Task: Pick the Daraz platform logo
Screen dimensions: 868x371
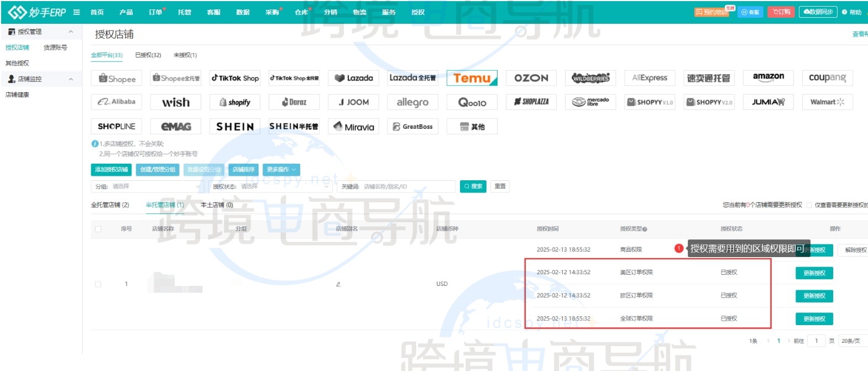Action: click(x=294, y=102)
